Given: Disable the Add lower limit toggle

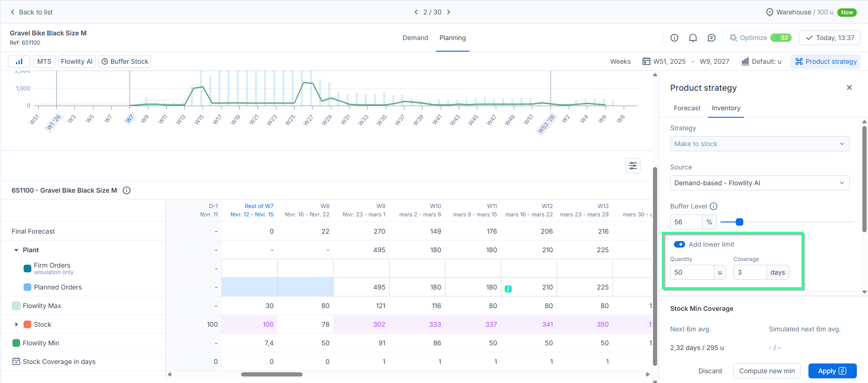Looking at the screenshot, I should pos(679,244).
